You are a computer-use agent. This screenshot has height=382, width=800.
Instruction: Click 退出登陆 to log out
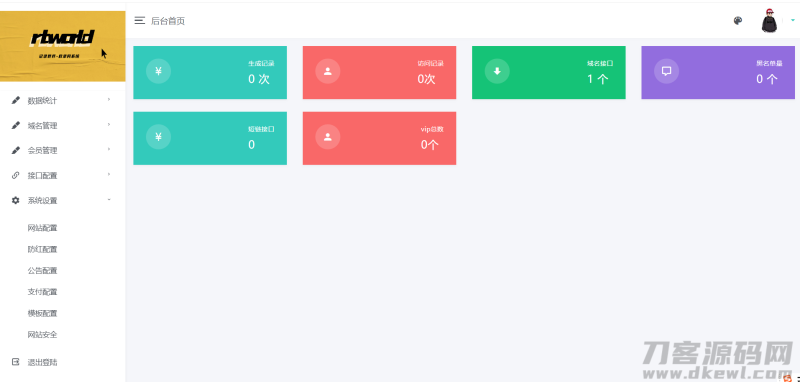(42, 363)
